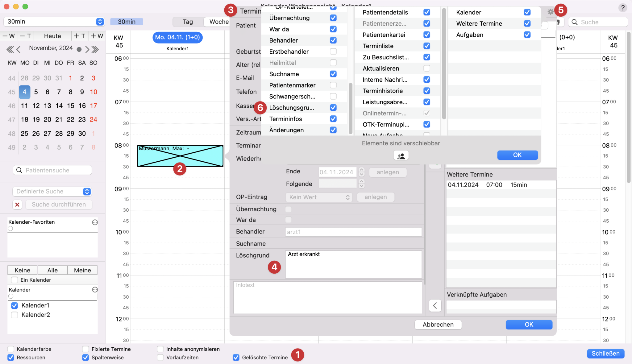
Task: Enable Fixierte Termine checkbox
Action: coord(85,349)
